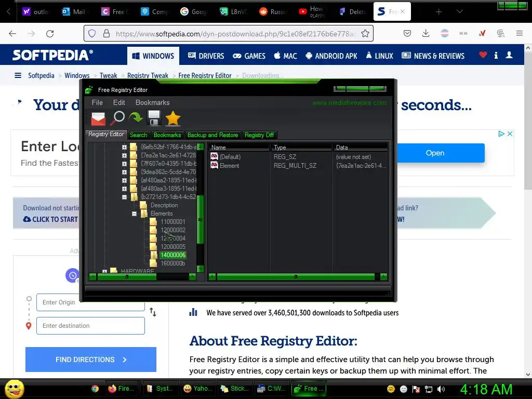
Task: Open the DRIVERS section on Softpedia
Action: click(x=206, y=56)
